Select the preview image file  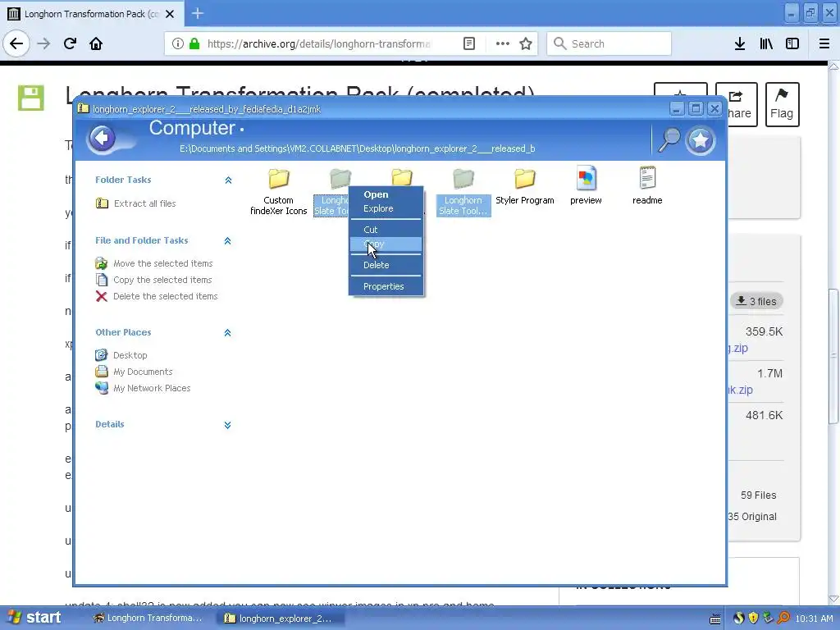[586, 185]
